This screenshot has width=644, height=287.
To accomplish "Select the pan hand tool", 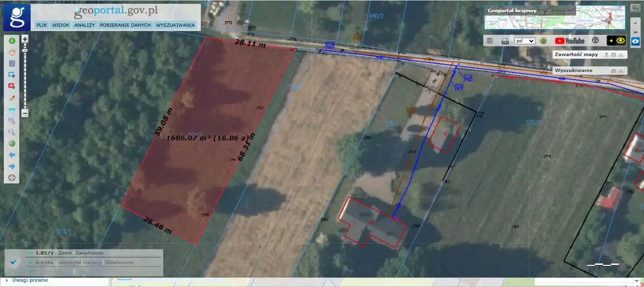I will coord(12,52).
